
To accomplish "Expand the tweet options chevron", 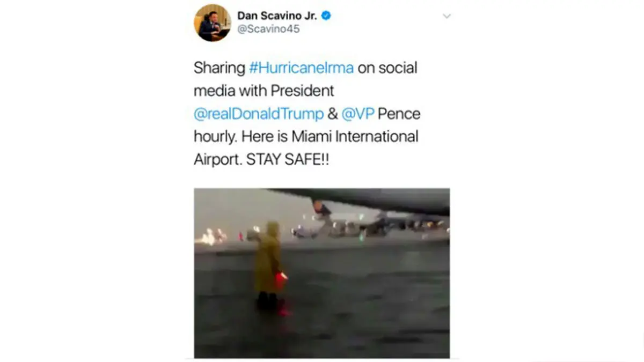I will click(x=447, y=17).
